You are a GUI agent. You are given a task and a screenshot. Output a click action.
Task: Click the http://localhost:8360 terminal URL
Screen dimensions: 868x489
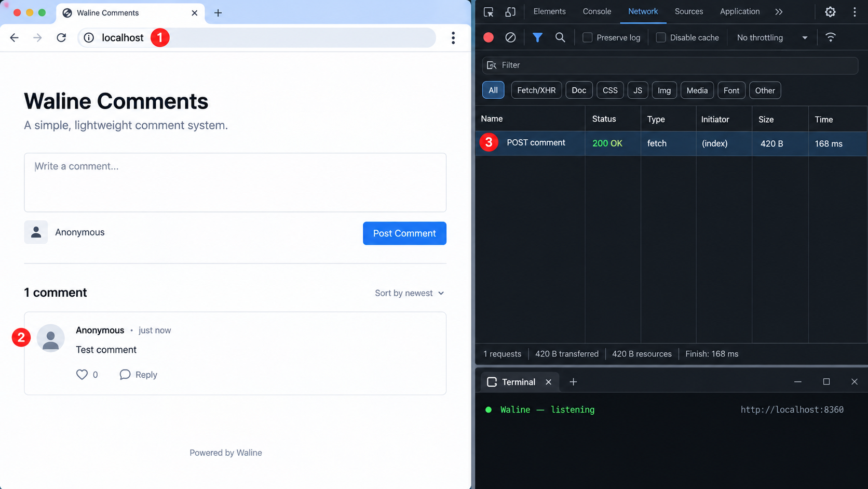792,409
